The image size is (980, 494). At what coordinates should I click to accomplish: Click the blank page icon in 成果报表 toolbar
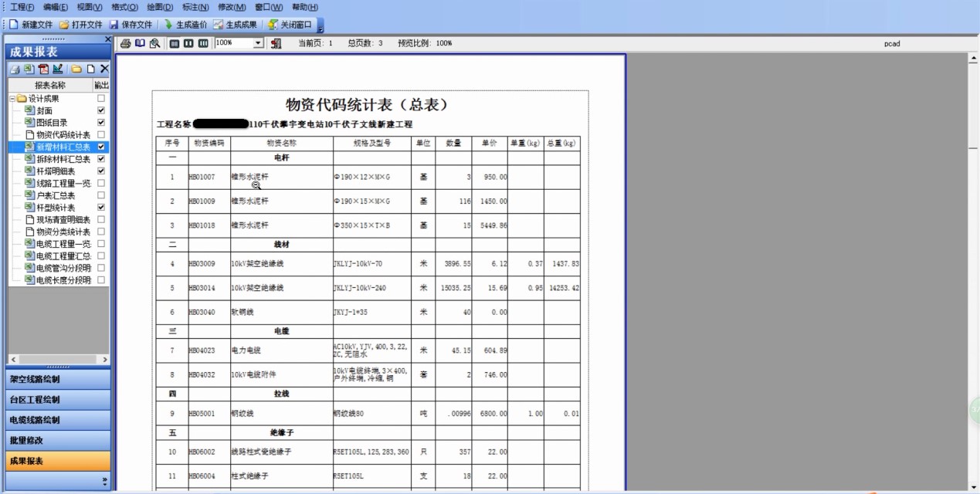[91, 69]
